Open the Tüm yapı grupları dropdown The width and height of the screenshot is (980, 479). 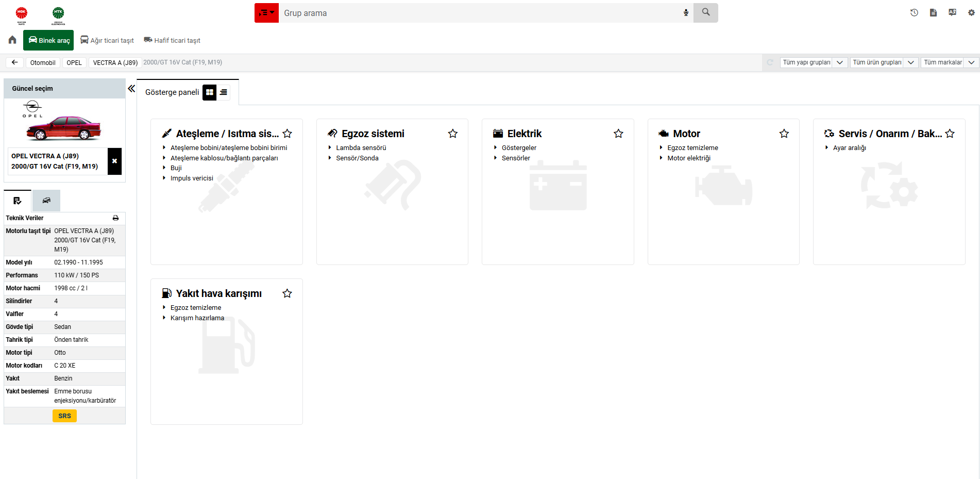814,62
